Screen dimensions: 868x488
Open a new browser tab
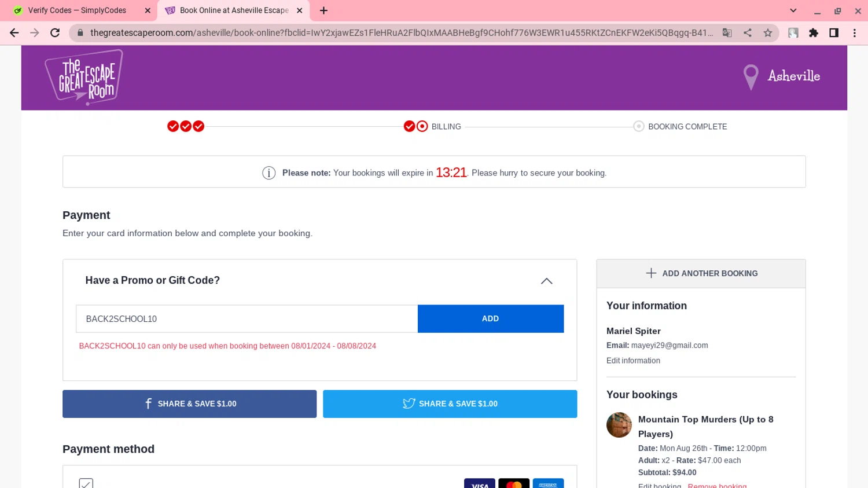(x=323, y=10)
